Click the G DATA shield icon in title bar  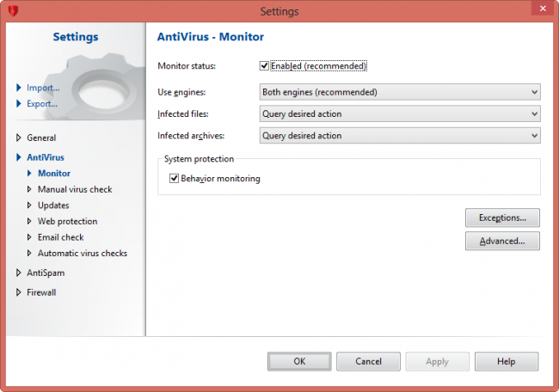12,11
